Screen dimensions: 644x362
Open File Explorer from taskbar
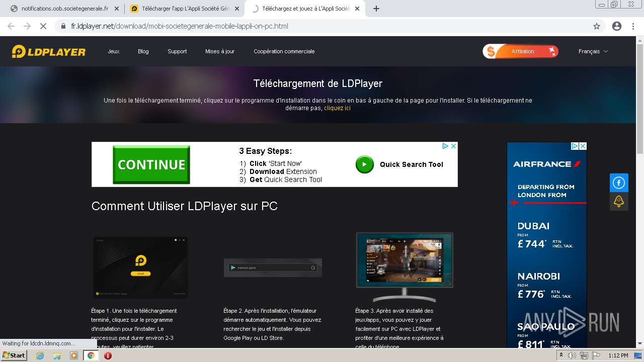(x=57, y=355)
